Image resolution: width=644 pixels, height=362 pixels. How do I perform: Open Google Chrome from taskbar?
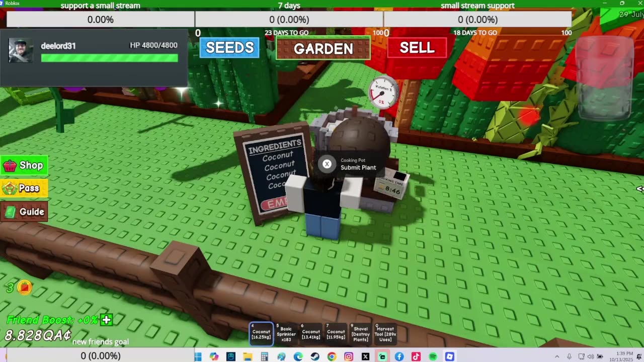[332, 356]
